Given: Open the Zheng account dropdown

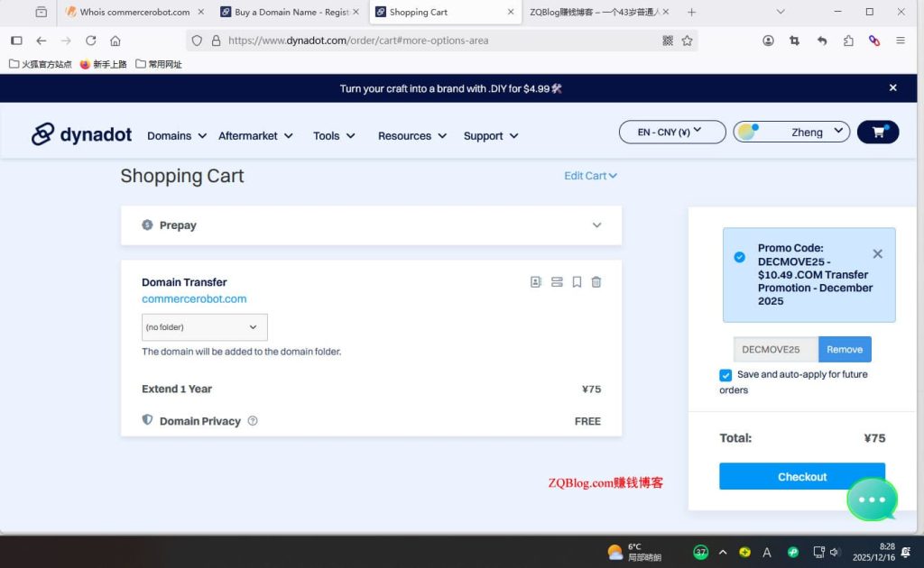Looking at the screenshot, I should coord(791,132).
